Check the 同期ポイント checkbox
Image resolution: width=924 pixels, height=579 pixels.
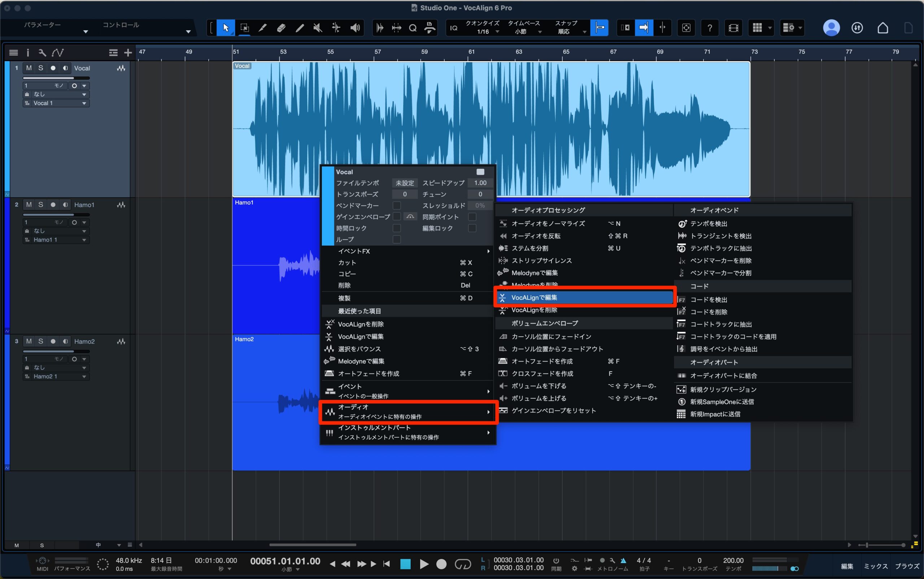(x=472, y=217)
